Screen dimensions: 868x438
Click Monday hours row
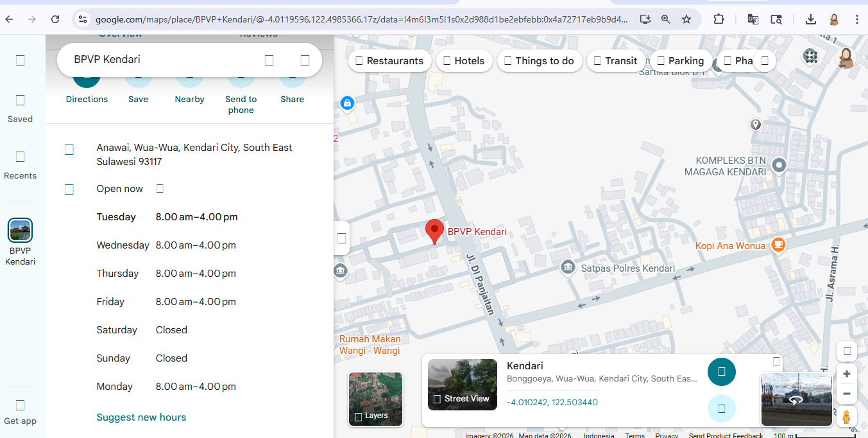(x=166, y=387)
